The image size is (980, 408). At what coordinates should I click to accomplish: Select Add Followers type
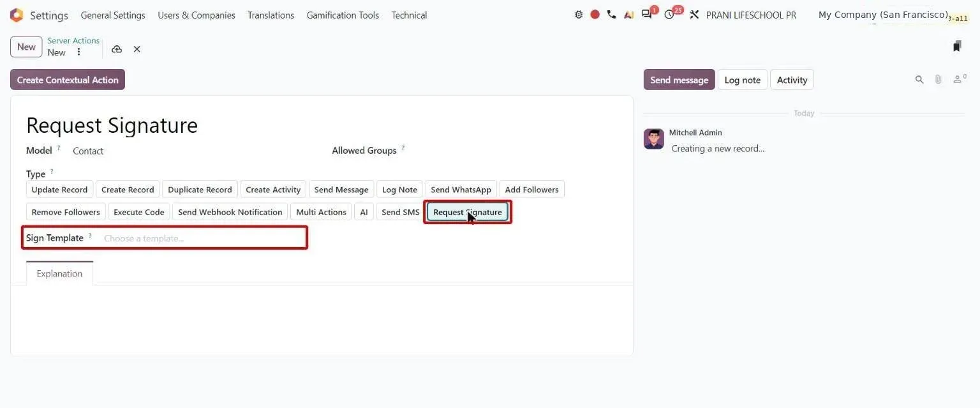pyautogui.click(x=531, y=190)
